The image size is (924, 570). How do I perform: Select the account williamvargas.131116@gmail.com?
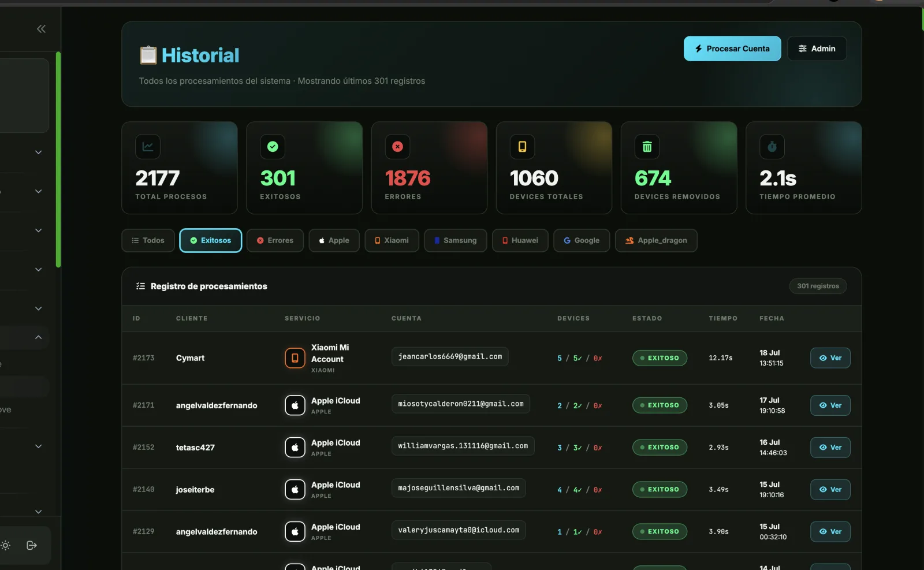point(463,446)
